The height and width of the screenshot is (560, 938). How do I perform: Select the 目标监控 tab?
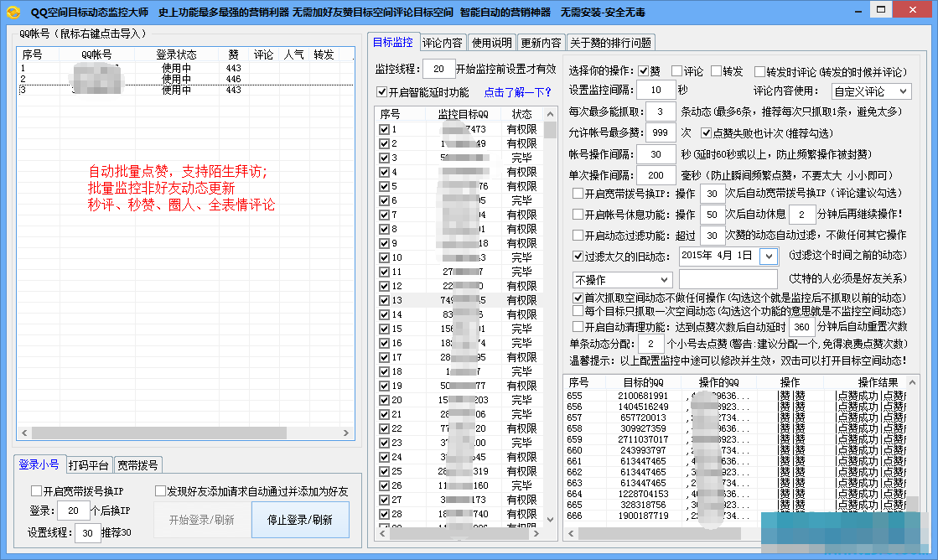point(393,42)
